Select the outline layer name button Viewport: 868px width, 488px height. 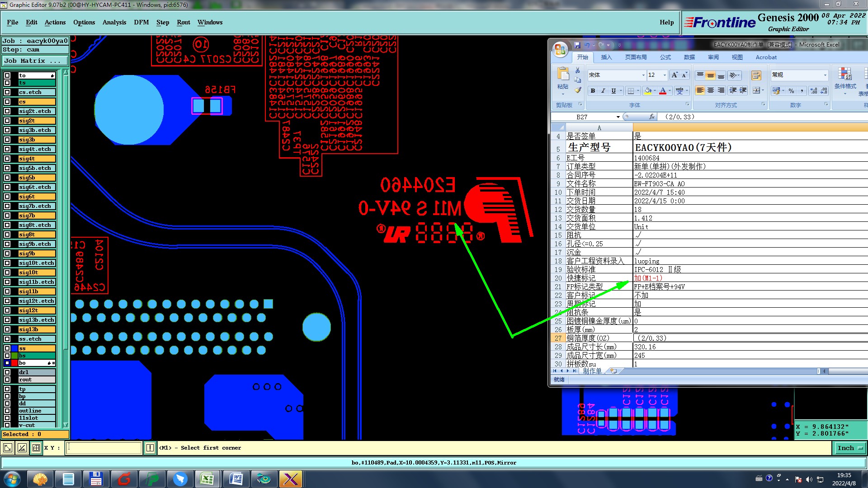[36, 411]
